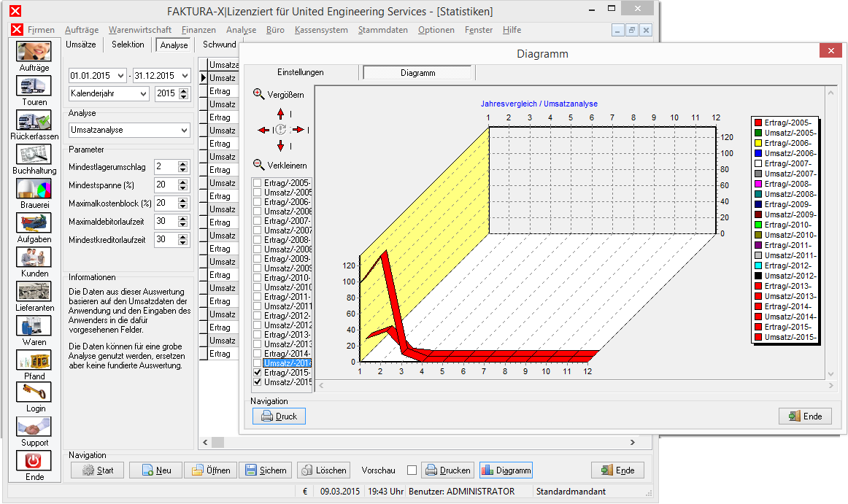Click the rotate reset icon between arrows
Viewport: 848px width, 504px height.
[x=281, y=130]
